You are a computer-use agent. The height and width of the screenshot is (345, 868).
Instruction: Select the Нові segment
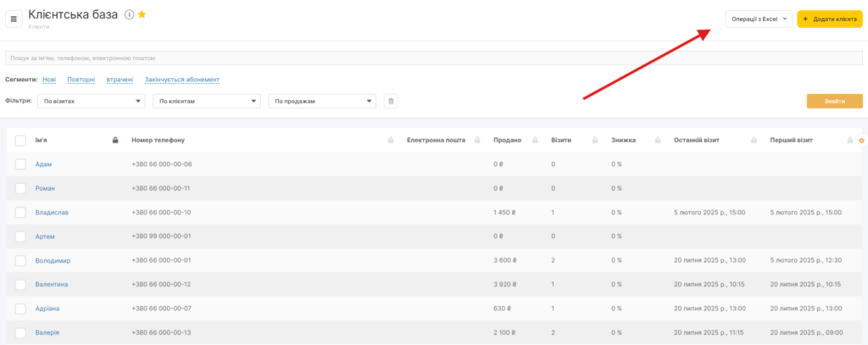(x=49, y=79)
